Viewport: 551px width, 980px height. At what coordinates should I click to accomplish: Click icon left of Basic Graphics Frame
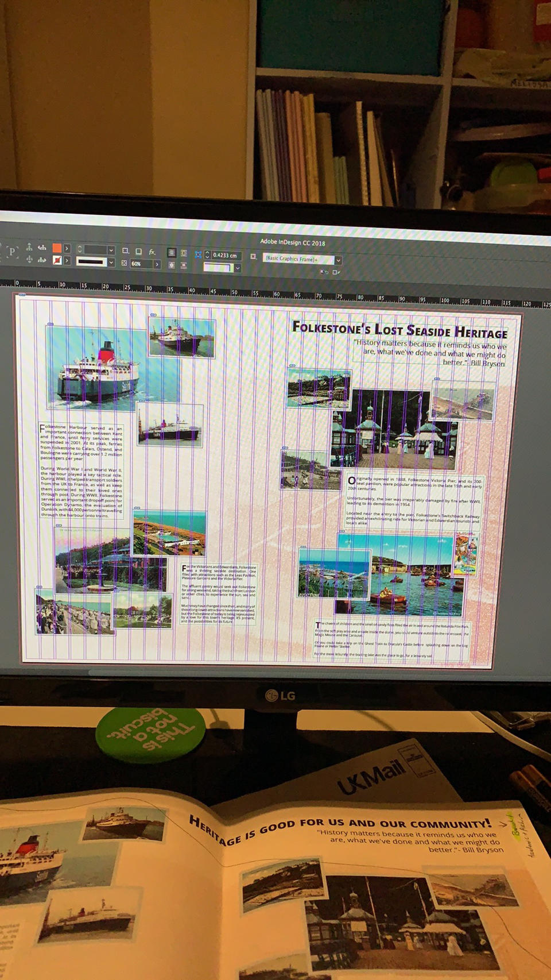pyautogui.click(x=253, y=257)
